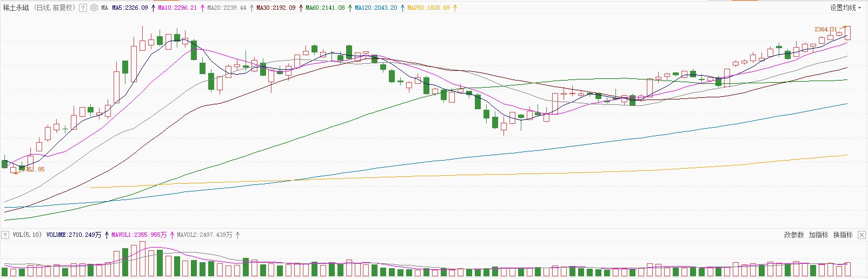Click 换指标 to switch indicator
This screenshot has height=279, width=868.
click(843, 235)
